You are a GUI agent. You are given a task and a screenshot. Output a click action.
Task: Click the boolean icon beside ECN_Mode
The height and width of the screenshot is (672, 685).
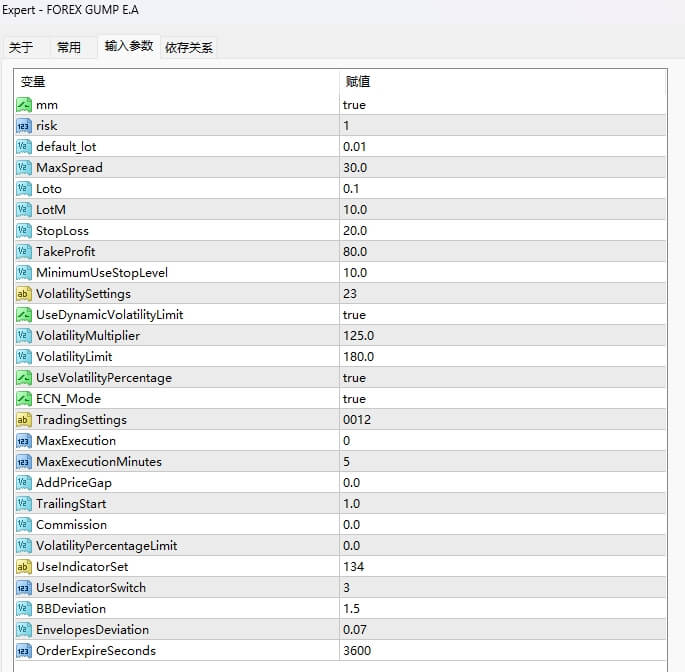24,399
